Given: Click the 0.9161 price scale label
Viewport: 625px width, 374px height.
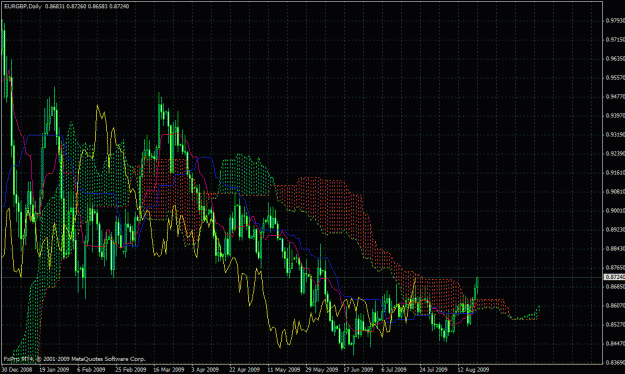Looking at the screenshot, I should pos(615,173).
